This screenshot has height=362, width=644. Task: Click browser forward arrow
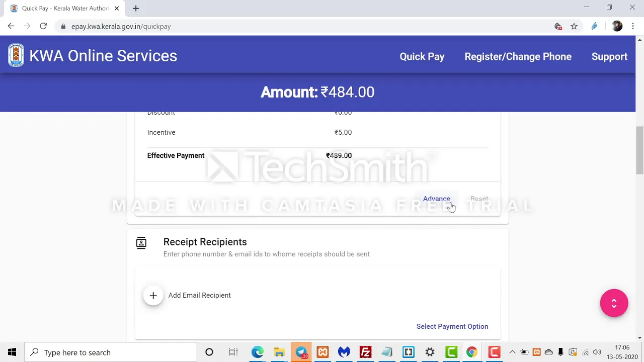27,26
